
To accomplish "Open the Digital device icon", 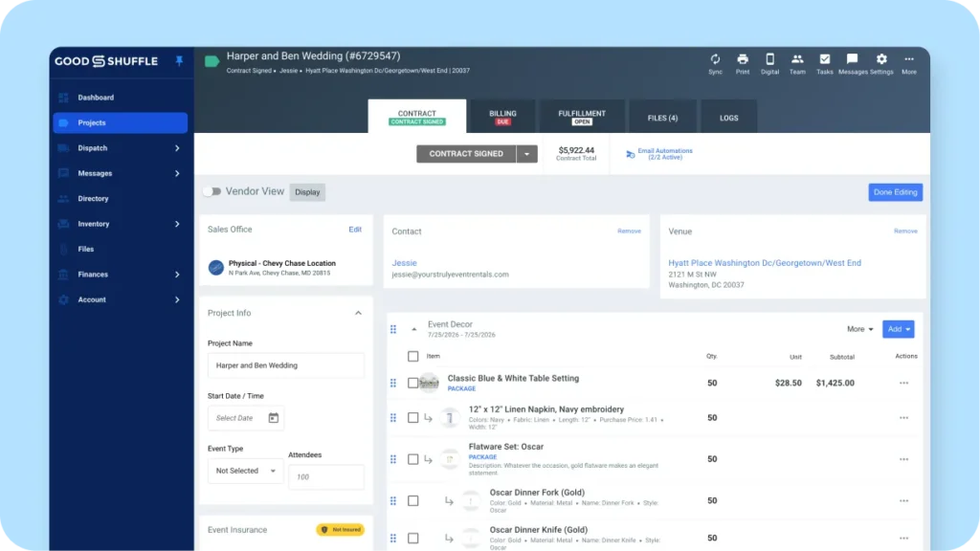I will [x=770, y=59].
